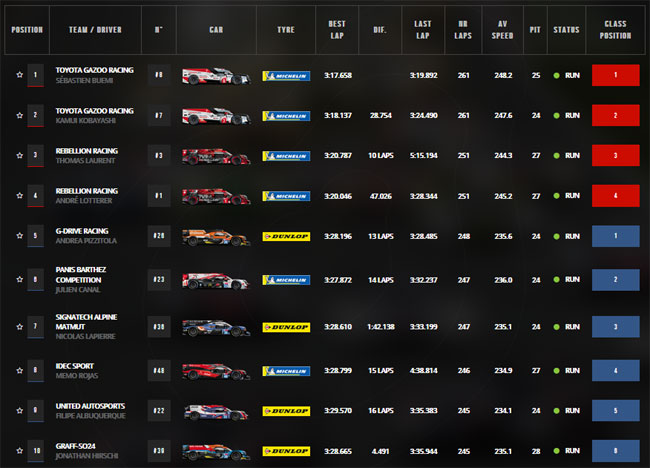650x468 pixels.
Task: Toggle favorite star for Panis Barthez Competition
Action: pos(19,279)
